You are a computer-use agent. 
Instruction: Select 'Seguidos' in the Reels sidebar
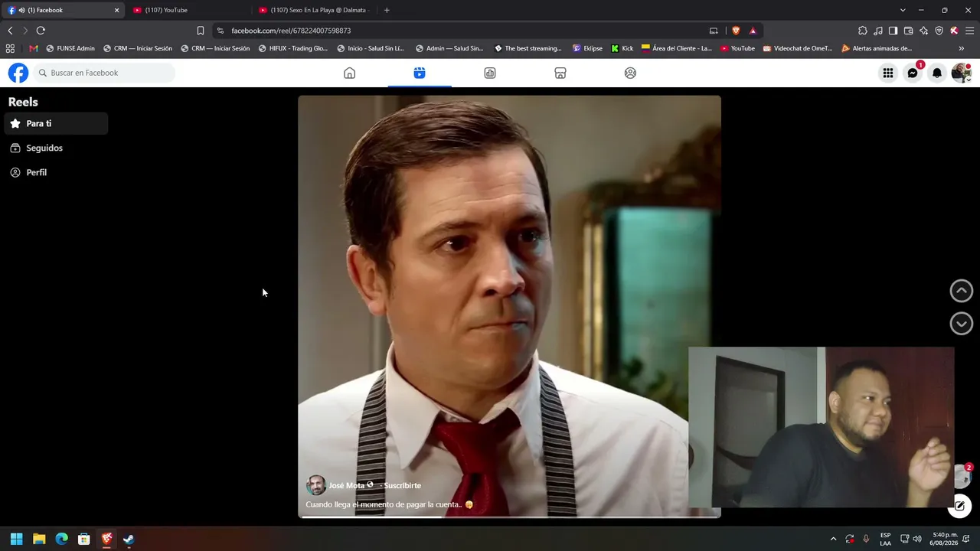pos(56,148)
